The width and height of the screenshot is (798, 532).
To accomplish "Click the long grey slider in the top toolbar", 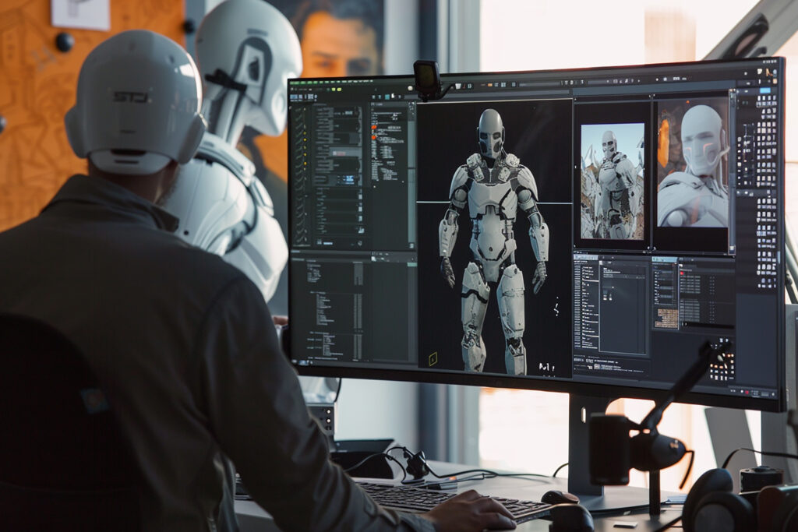I will (x=539, y=84).
